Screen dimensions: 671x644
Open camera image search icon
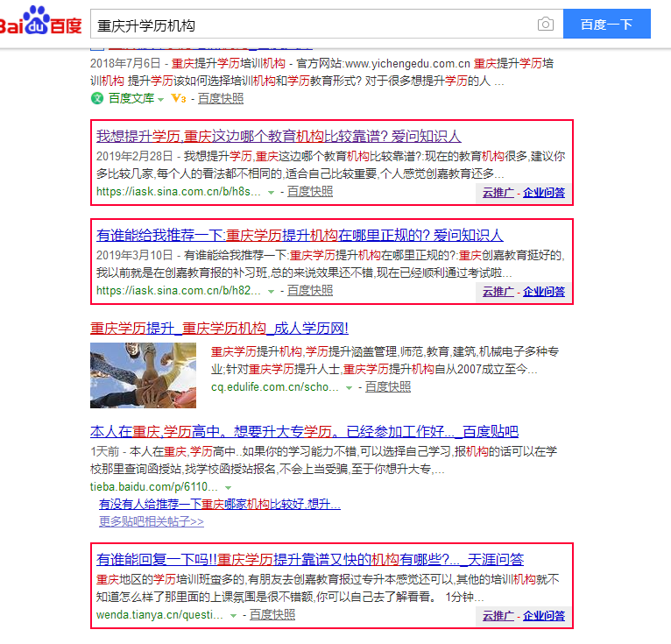(545, 24)
